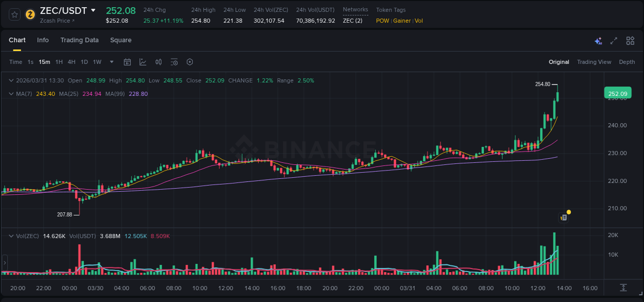This screenshot has width=644, height=302.
Task: Open the candlestick display options icon
Action: pos(159,61)
